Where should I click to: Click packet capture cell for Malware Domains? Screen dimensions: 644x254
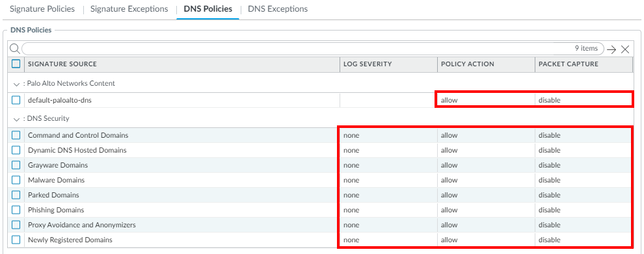tap(584, 180)
